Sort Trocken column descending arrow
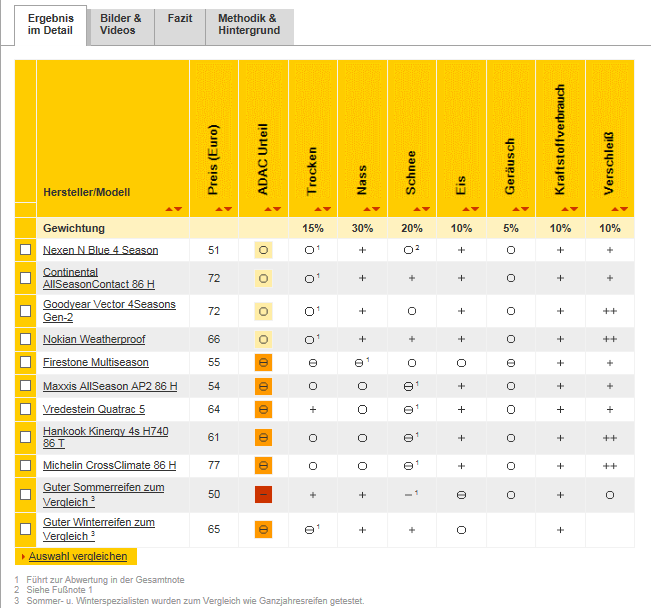The image size is (651, 608). click(x=327, y=209)
